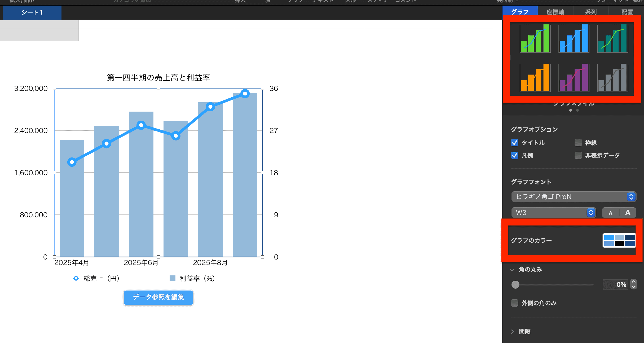This screenshot has height=343, width=644.
Task: Click the larger font size A button
Action: [x=628, y=213]
